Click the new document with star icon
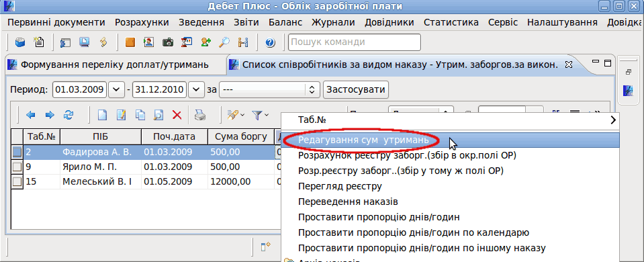Viewport: 644px width, 262px height. [x=38, y=42]
